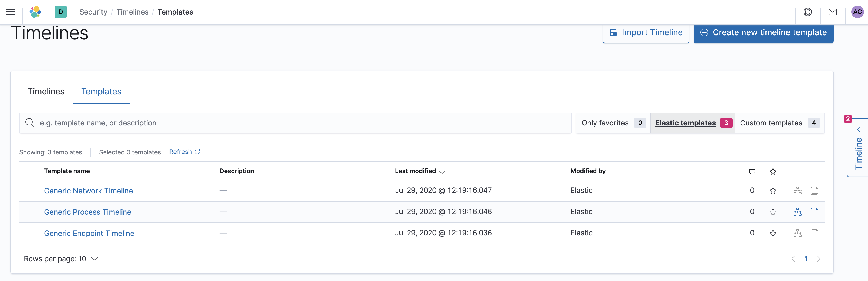This screenshot has height=281, width=868.
Task: Expand the Timeline flyout side panel
Action: [x=858, y=148]
